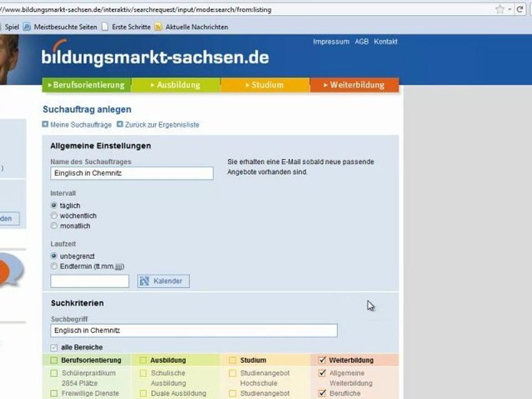Open the Impressum link
Screen dimensions: 532x399
(331, 42)
